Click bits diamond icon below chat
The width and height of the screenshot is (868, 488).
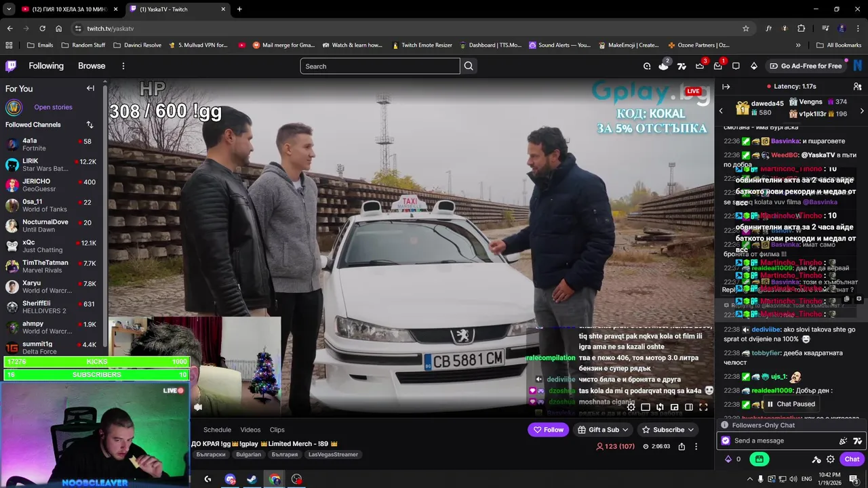(x=728, y=459)
